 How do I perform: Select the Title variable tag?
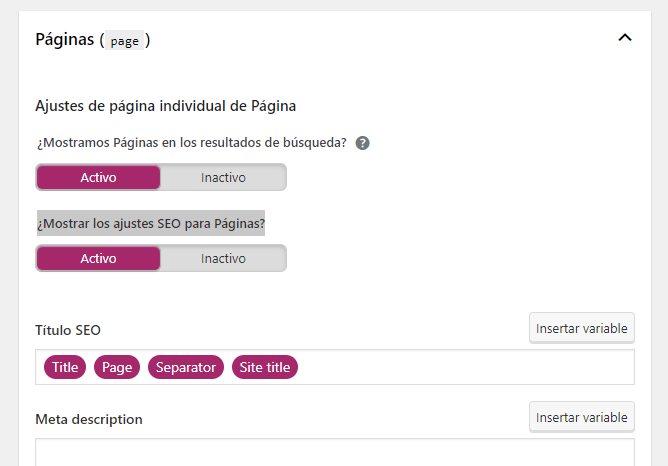coord(65,367)
